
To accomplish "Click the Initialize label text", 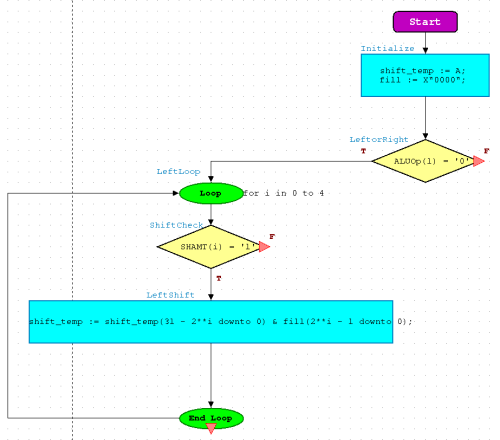I will point(387,49).
